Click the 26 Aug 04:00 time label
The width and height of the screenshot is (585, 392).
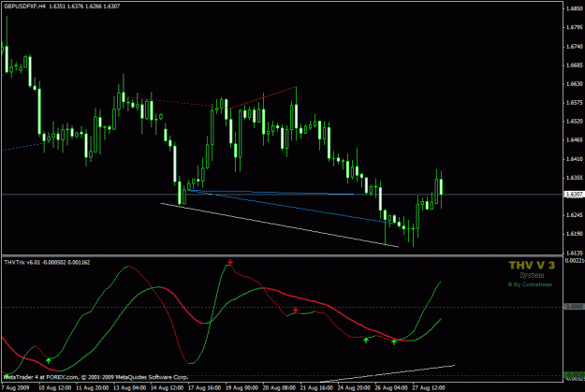click(390, 387)
